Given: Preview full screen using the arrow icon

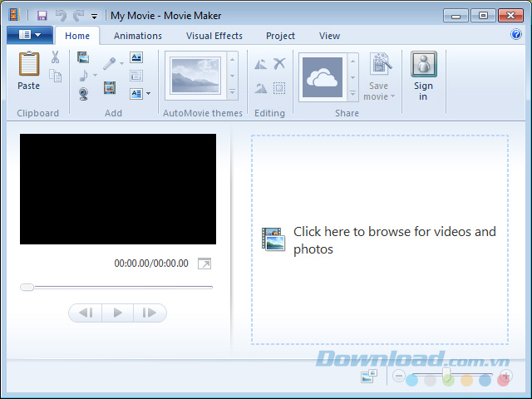Looking at the screenshot, I should click(204, 264).
